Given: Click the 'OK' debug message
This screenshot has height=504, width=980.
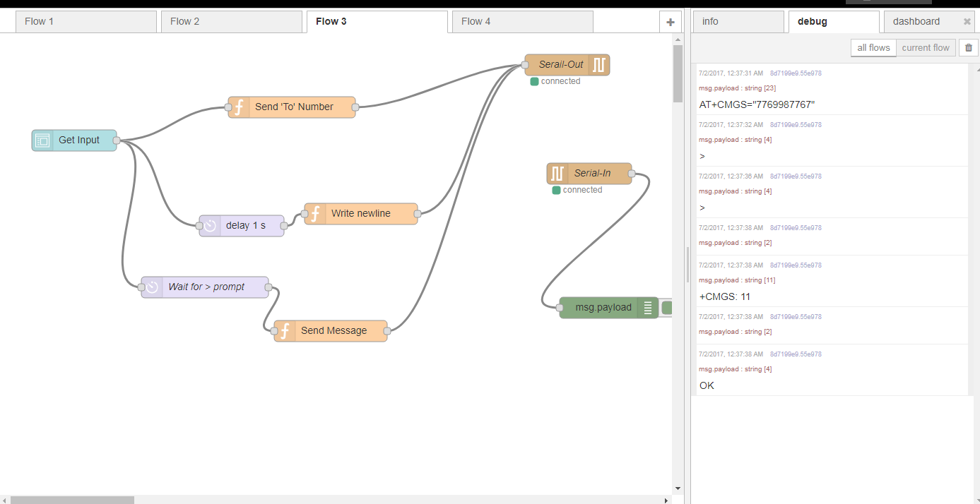Looking at the screenshot, I should tap(707, 386).
